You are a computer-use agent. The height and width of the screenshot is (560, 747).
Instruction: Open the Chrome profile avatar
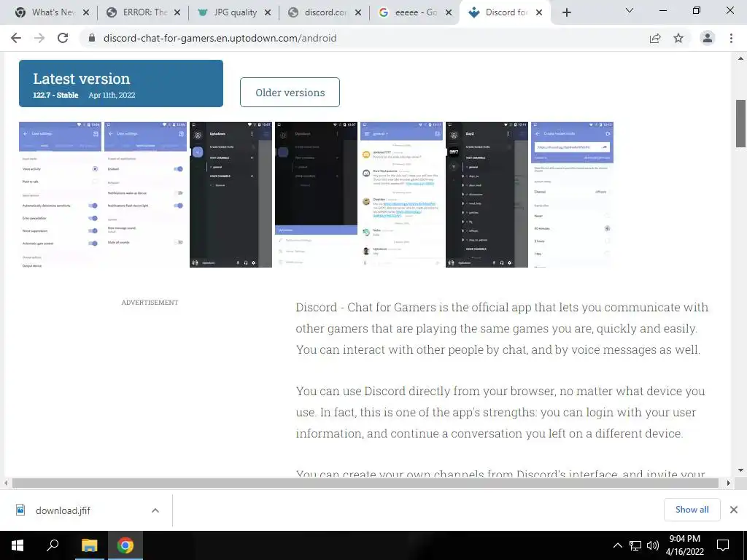[708, 38]
